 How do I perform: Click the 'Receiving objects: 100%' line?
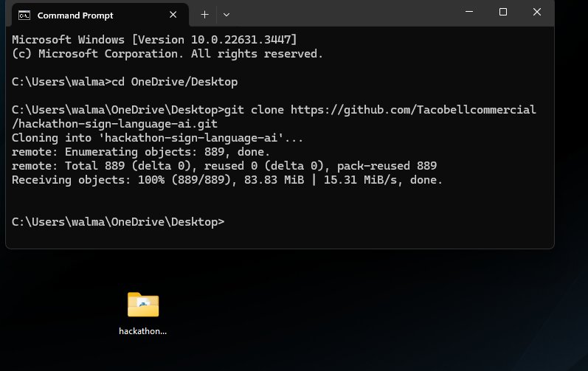tap(227, 180)
